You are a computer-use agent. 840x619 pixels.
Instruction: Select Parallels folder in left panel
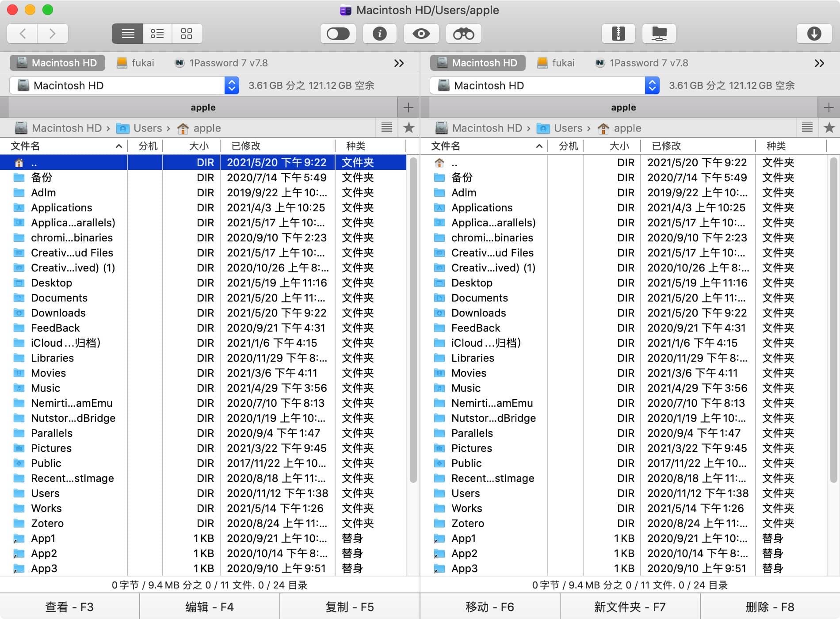(x=203, y=433)
